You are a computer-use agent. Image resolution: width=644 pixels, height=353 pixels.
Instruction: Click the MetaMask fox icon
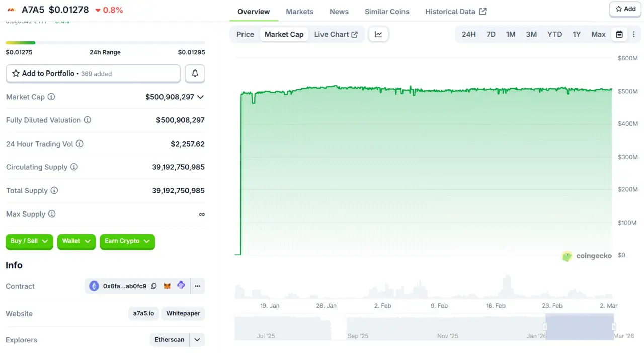pyautogui.click(x=167, y=286)
